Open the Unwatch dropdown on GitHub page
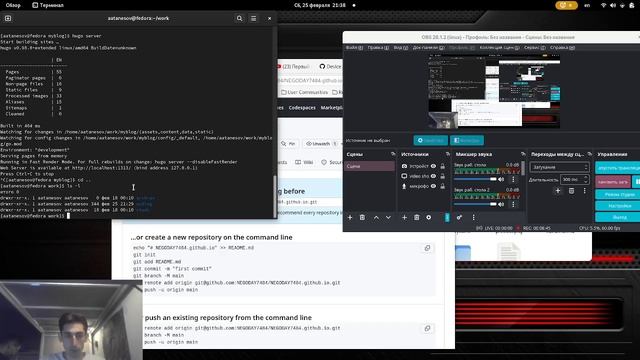Viewport: 640px width, 360px height. [x=322, y=144]
